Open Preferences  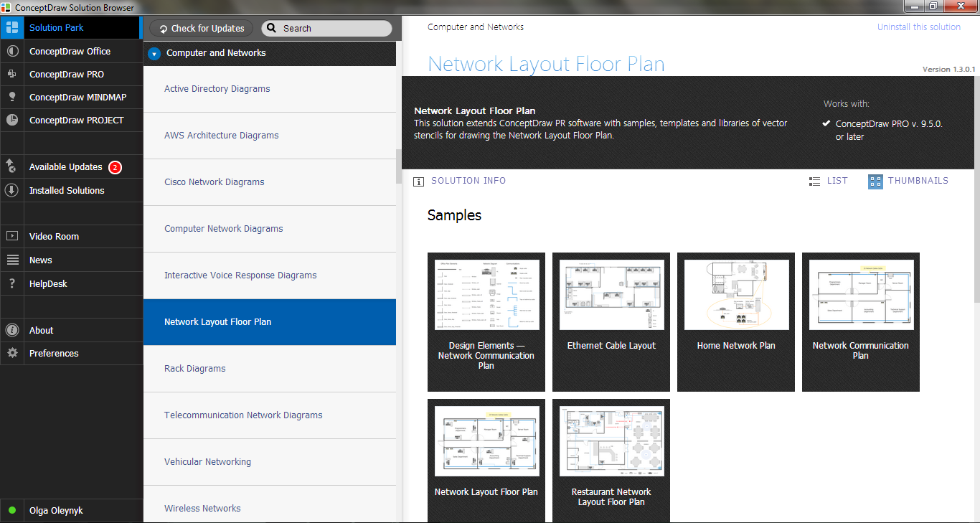[x=54, y=354]
